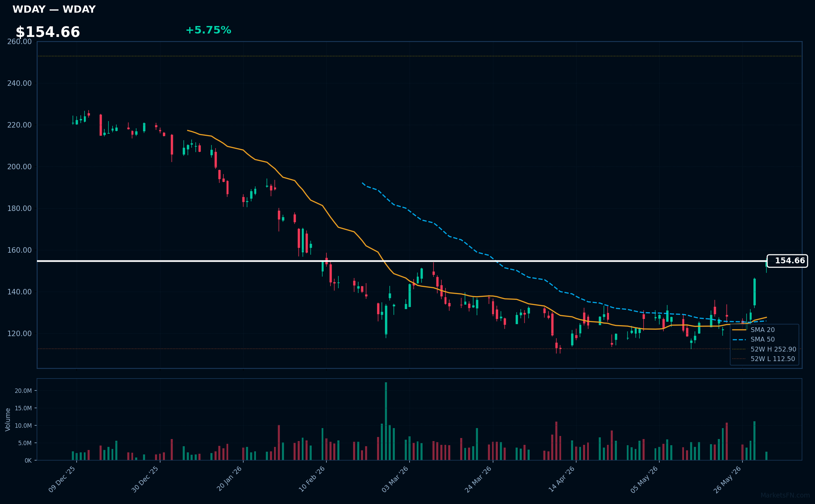Click the 0K volume axis label
Image resolution: width=815 pixels, height=504 pixels.
point(28,461)
